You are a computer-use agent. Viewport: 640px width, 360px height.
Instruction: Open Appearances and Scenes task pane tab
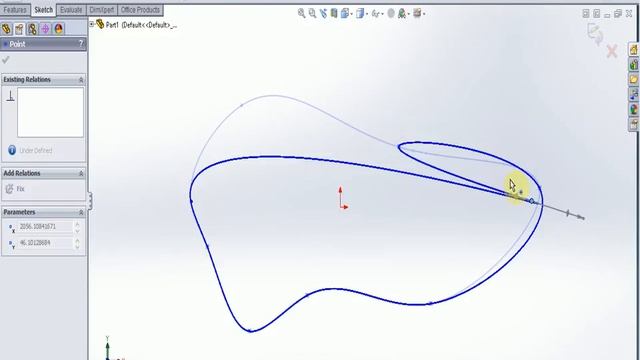pyautogui.click(x=634, y=109)
